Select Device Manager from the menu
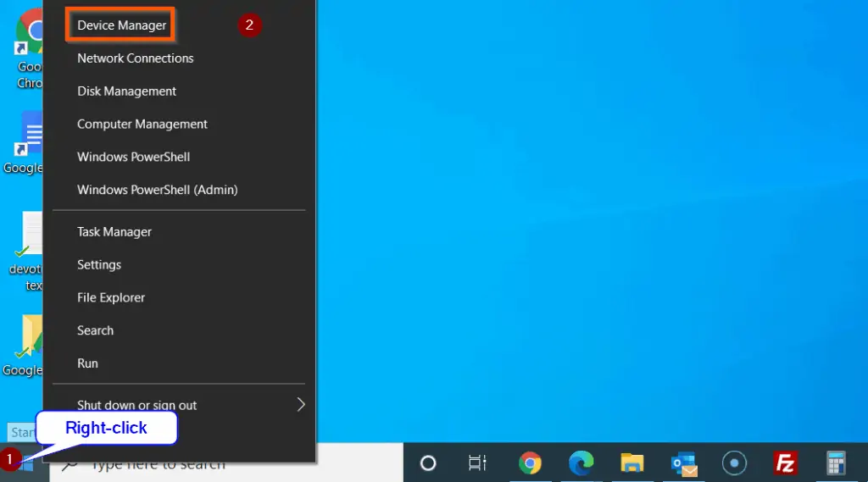 tap(121, 25)
